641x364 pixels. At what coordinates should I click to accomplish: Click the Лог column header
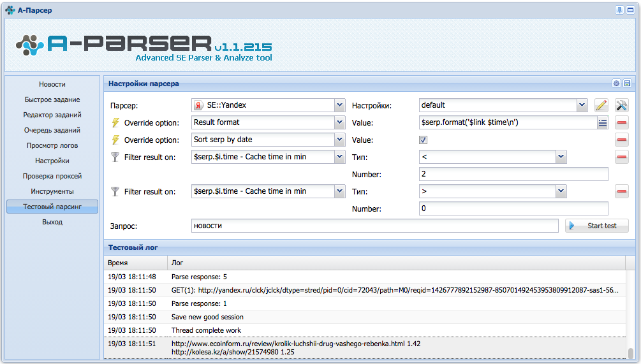click(x=396, y=263)
